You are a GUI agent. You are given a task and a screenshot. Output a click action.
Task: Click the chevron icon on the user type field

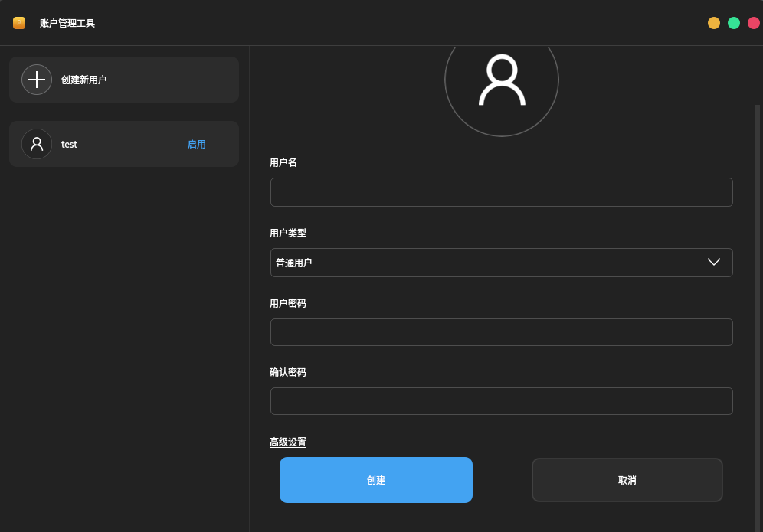pyautogui.click(x=714, y=262)
